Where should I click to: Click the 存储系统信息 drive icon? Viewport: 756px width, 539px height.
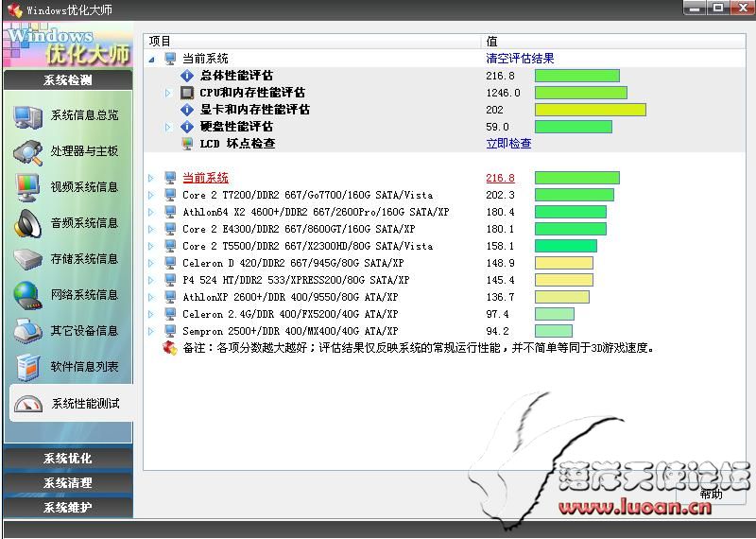(27, 259)
